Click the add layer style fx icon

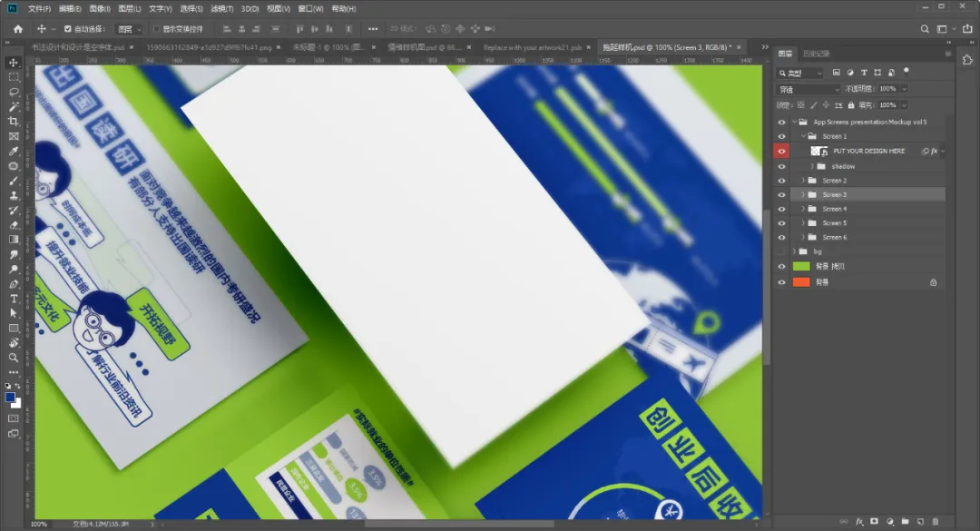[x=859, y=521]
